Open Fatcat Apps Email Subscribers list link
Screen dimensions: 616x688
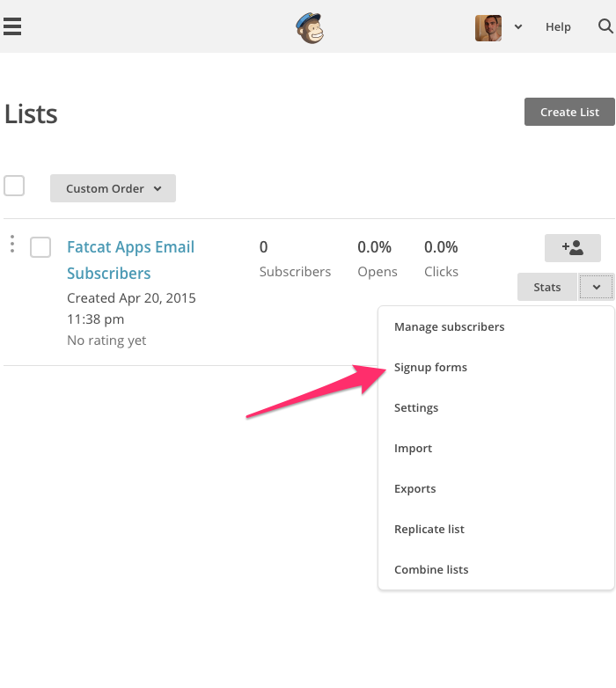[130, 260]
